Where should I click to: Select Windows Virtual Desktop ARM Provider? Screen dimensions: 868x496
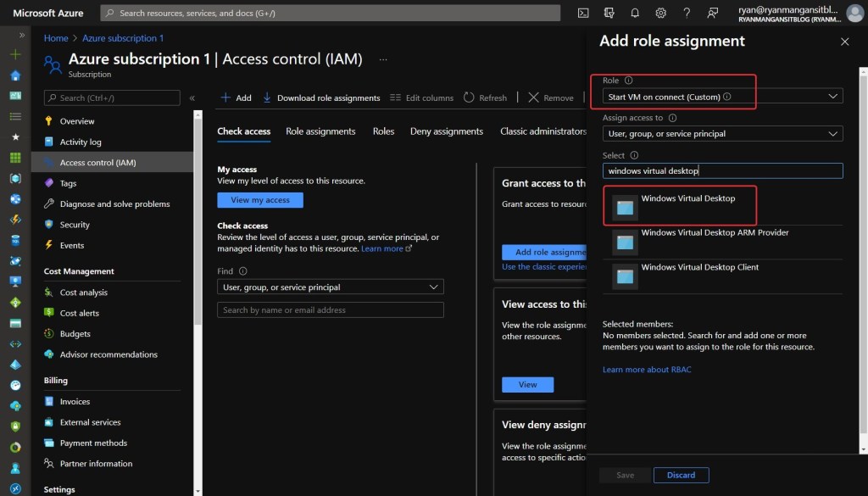[x=722, y=242]
